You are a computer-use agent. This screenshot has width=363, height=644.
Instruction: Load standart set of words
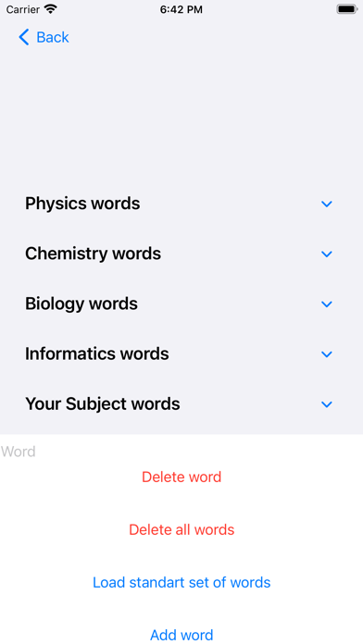coord(181,582)
